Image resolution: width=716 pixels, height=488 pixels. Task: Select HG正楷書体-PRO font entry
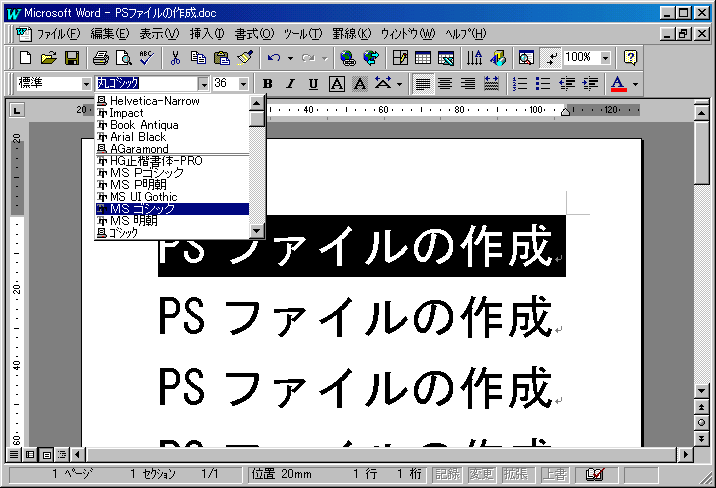pos(173,161)
